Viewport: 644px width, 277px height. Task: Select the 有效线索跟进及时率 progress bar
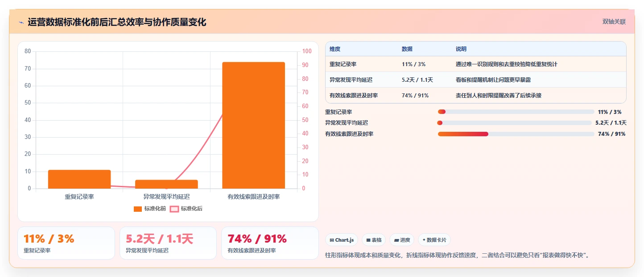point(516,134)
